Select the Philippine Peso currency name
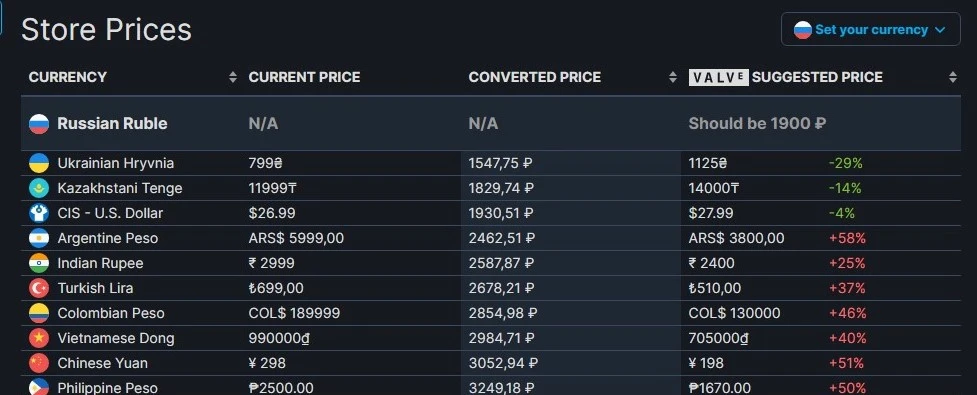The image size is (977, 395). coord(108,388)
